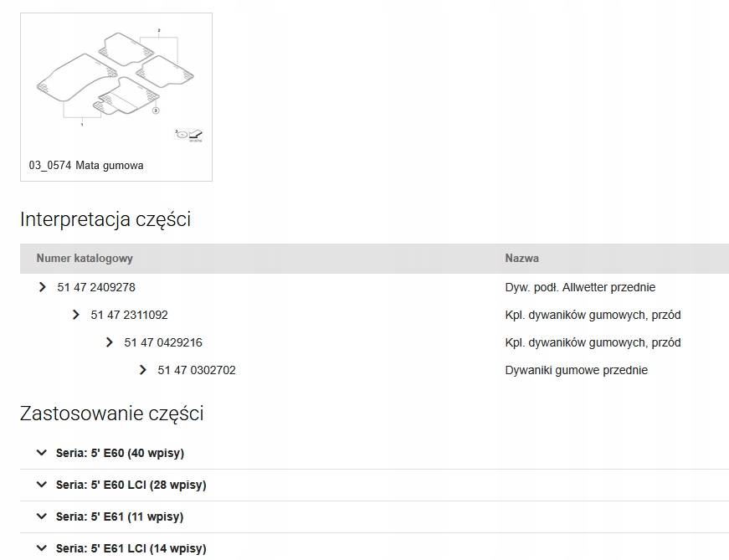The height and width of the screenshot is (560, 729).
Task: Click the chevron icon beside 51 47 2409278
Action: pyautogui.click(x=43, y=287)
